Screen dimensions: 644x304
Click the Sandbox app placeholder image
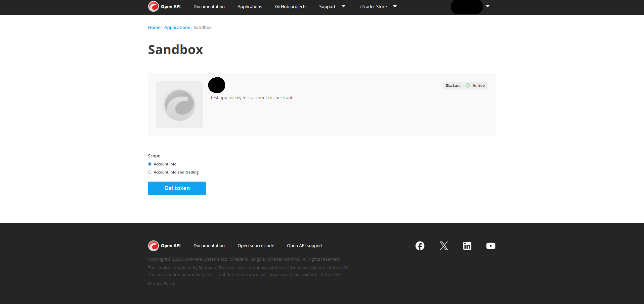179,104
